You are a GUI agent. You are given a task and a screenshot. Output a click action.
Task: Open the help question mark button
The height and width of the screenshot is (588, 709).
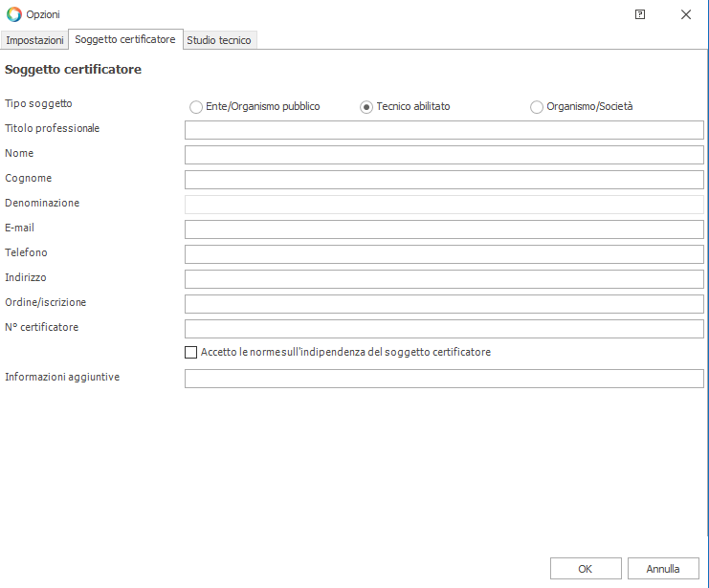640,14
